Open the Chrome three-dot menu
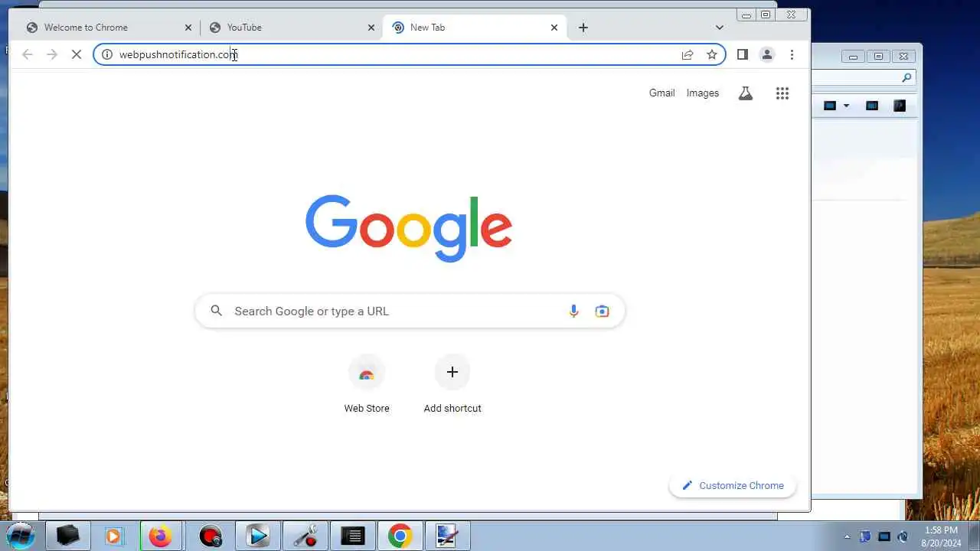 [792, 54]
